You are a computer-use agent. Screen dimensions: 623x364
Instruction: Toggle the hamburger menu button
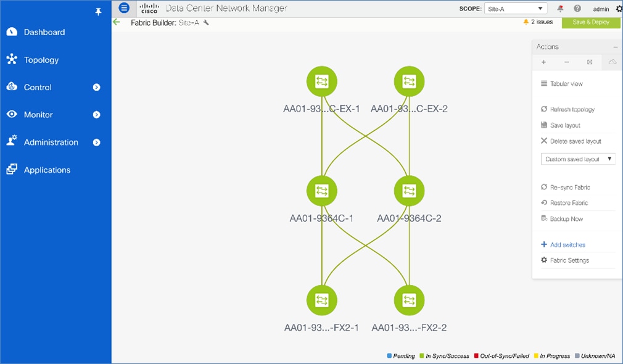[124, 8]
